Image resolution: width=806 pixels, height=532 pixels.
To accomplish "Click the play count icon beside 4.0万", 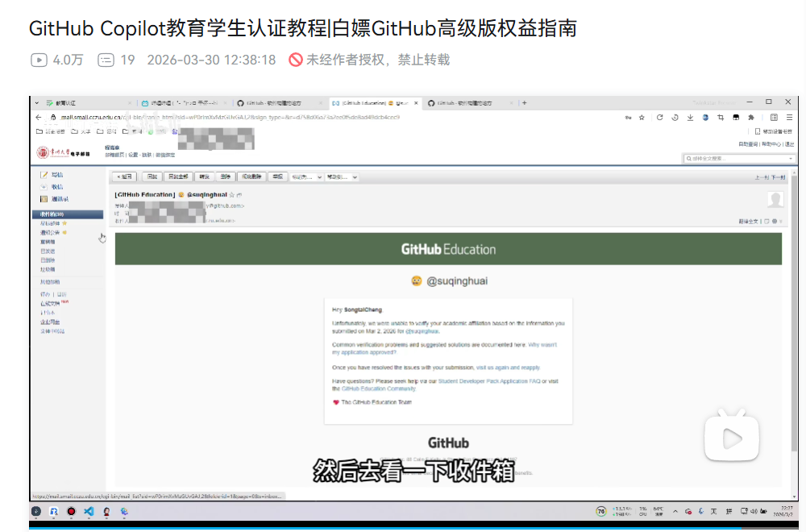I will click(39, 60).
